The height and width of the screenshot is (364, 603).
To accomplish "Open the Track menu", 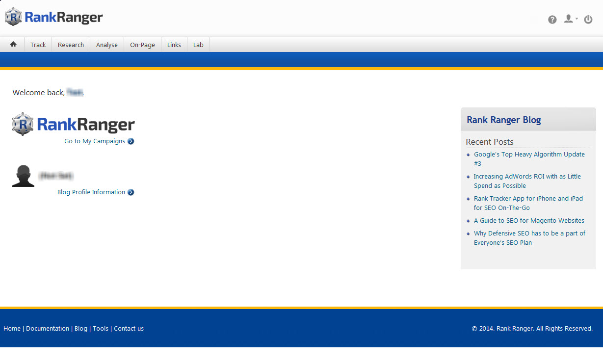I will [38, 45].
